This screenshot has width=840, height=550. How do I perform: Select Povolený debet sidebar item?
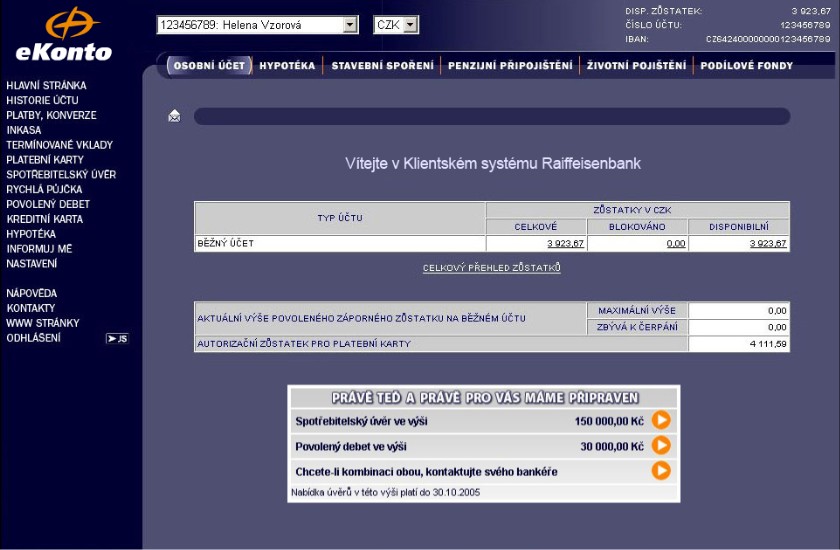(x=48, y=204)
